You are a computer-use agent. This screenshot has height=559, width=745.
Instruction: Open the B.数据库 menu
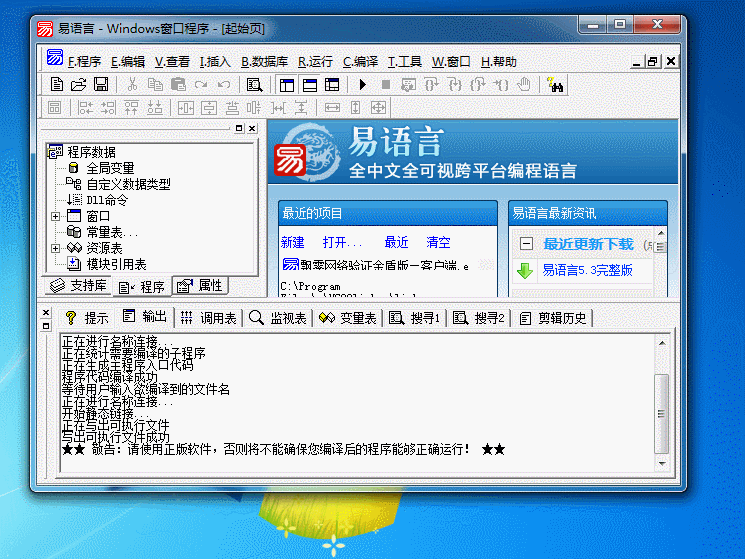(x=264, y=62)
